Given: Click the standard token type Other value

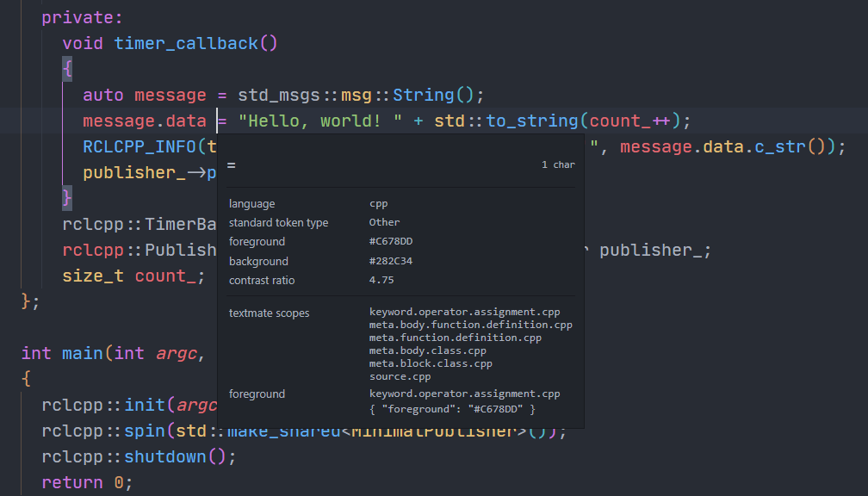Looking at the screenshot, I should (x=384, y=222).
